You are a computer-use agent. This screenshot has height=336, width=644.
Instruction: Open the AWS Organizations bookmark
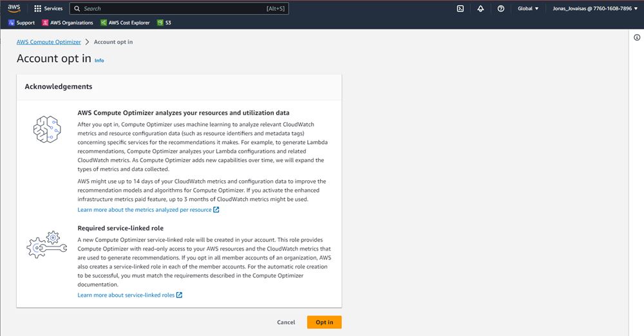(x=68, y=23)
